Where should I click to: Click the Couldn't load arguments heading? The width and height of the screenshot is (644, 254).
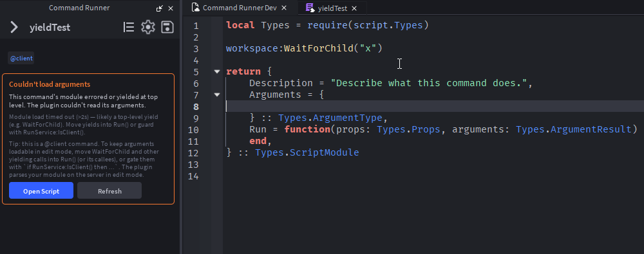click(50, 84)
